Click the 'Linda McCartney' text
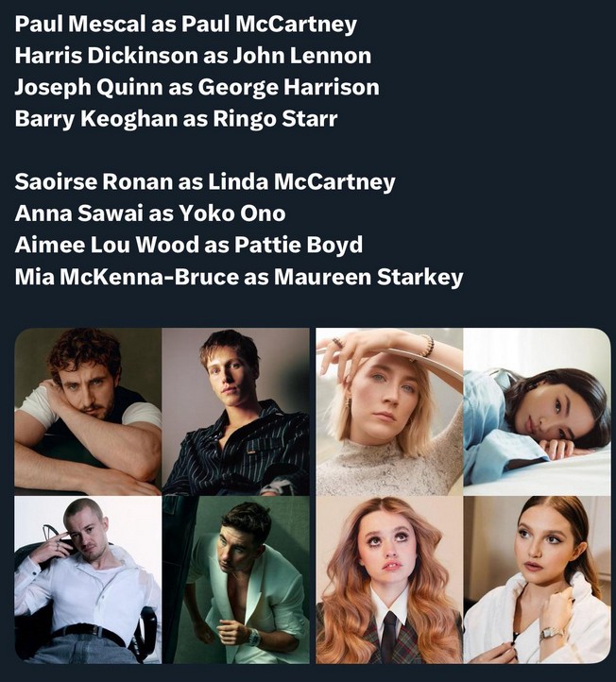This screenshot has height=682, width=616. pos(301,181)
